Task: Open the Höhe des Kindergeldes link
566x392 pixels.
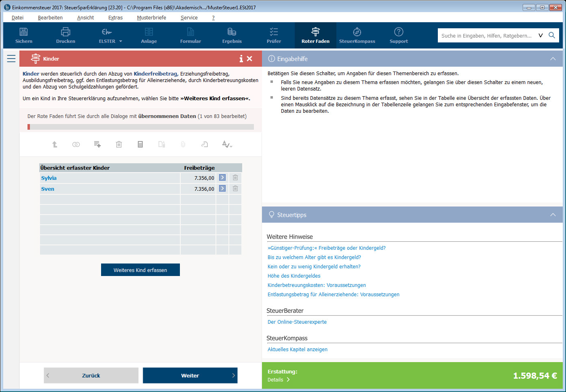Action: pos(294,276)
